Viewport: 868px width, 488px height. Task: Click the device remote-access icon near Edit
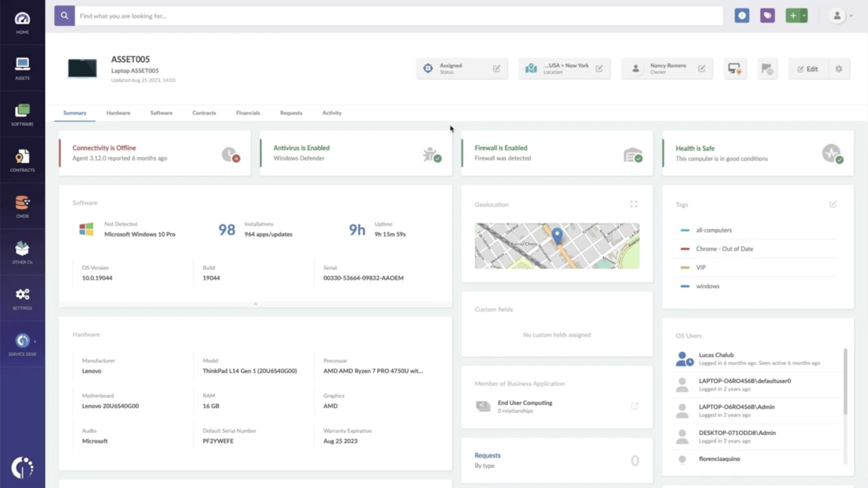(x=735, y=69)
